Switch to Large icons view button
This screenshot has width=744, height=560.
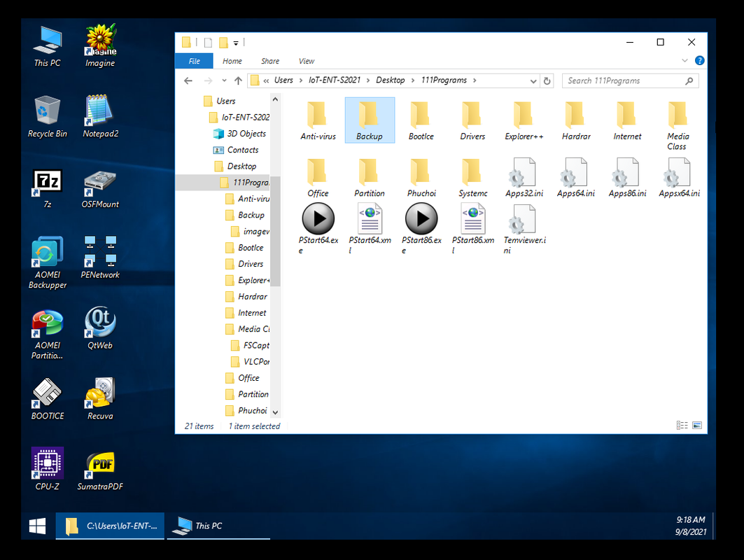tap(697, 426)
